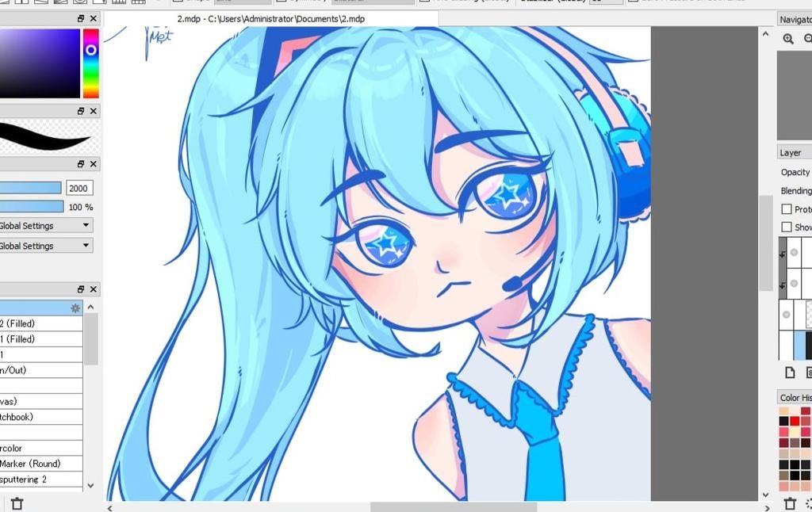Screen dimensions: 812x512
Task: Open the second Global Settings dropdown
Action: tap(45, 246)
